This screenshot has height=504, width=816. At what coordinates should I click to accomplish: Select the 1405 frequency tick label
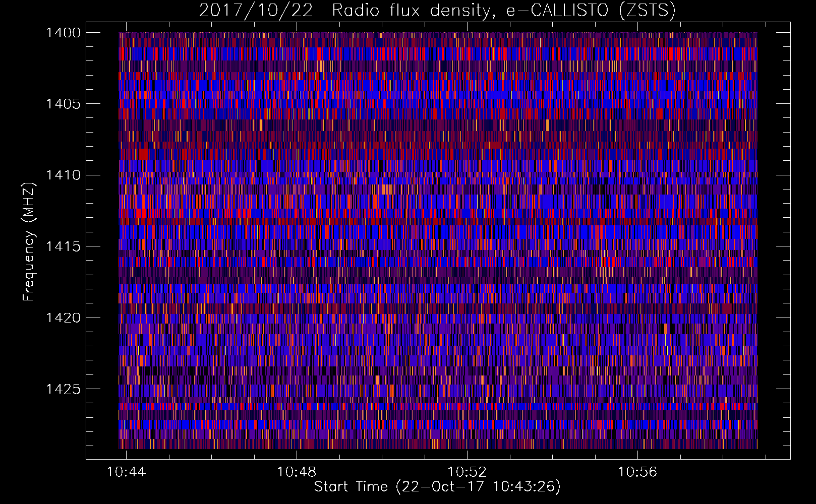(63, 104)
